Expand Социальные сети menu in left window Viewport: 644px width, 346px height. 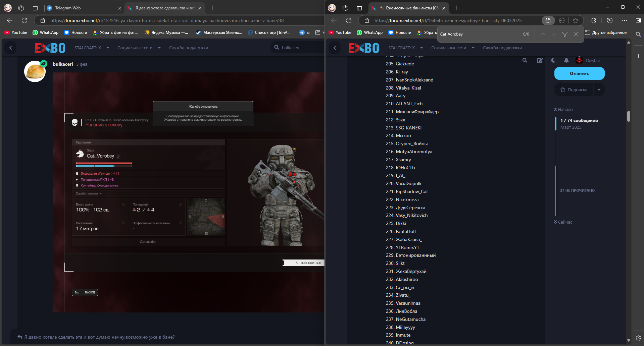139,48
